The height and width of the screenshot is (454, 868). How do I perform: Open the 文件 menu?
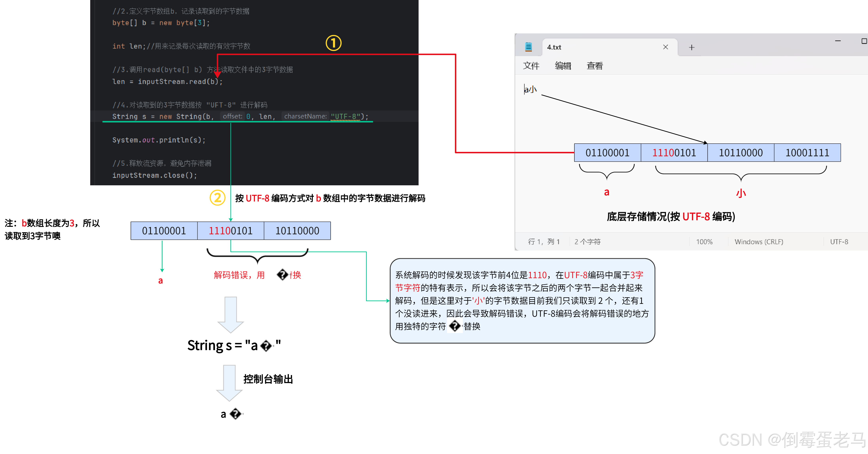531,66
